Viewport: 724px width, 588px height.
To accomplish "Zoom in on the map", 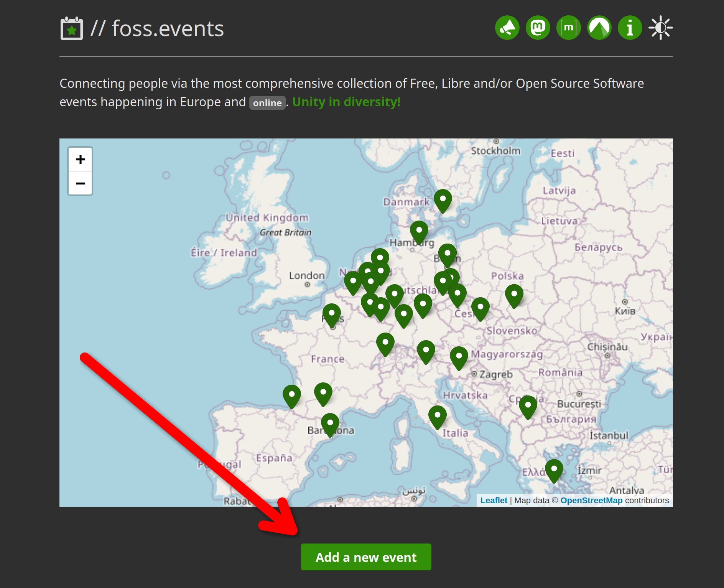I will pyautogui.click(x=80, y=159).
